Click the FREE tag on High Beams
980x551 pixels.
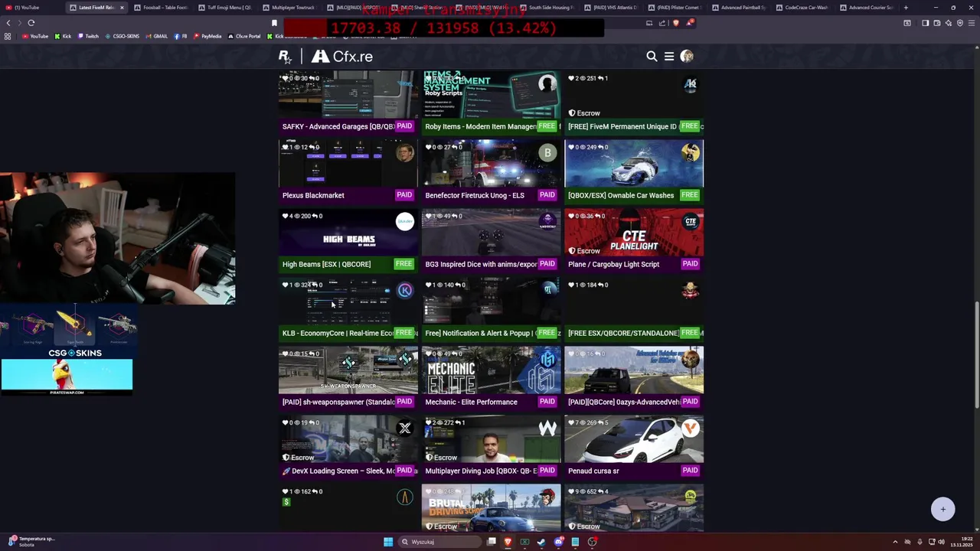pos(403,264)
